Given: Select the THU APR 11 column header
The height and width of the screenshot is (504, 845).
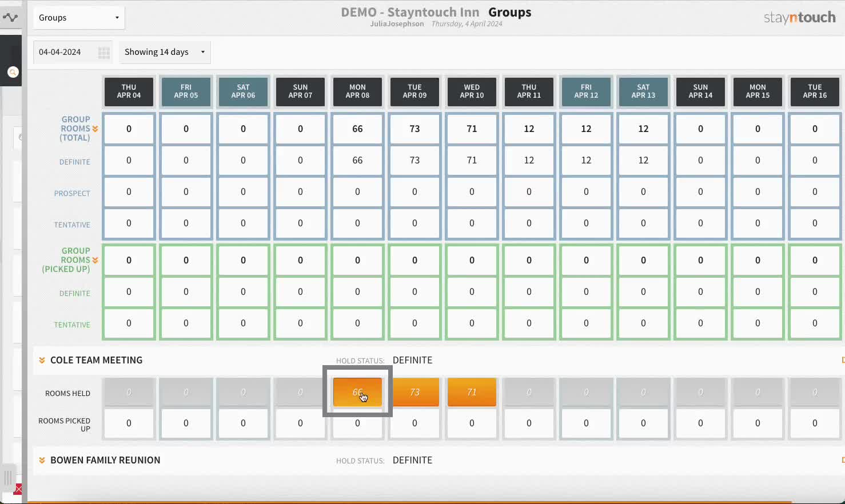Looking at the screenshot, I should pyautogui.click(x=529, y=91).
